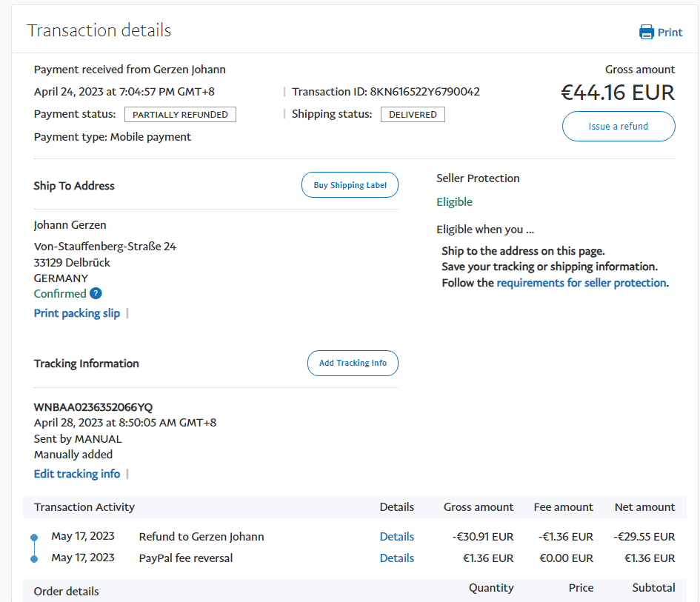This screenshot has height=602, width=700.
Task: Open help icon next to Confirmed
Action: 96,294
